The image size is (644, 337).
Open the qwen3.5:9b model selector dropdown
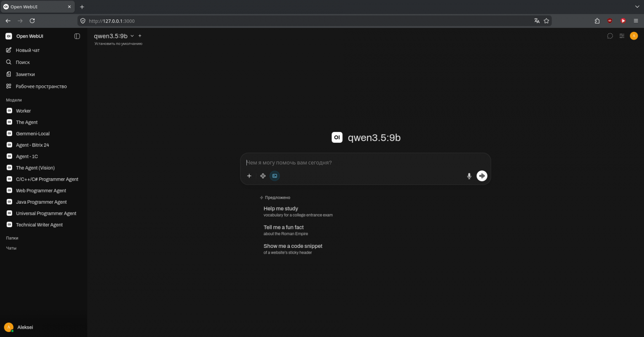(x=114, y=36)
